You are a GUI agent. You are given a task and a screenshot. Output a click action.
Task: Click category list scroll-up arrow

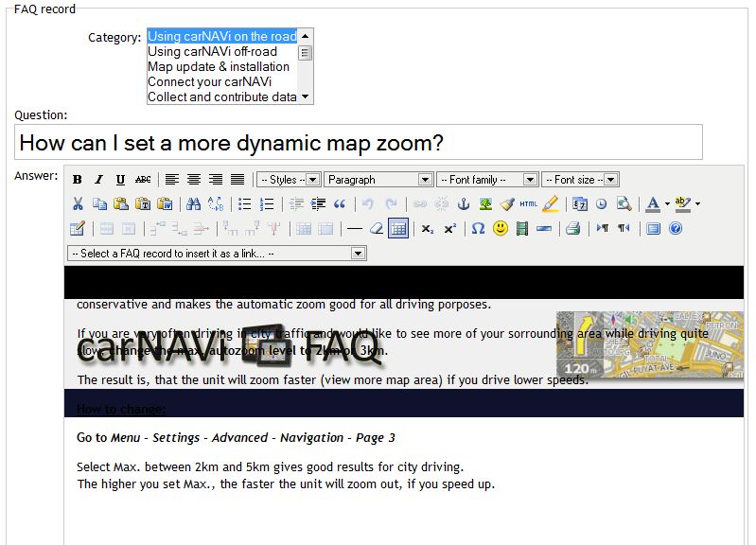(305, 36)
